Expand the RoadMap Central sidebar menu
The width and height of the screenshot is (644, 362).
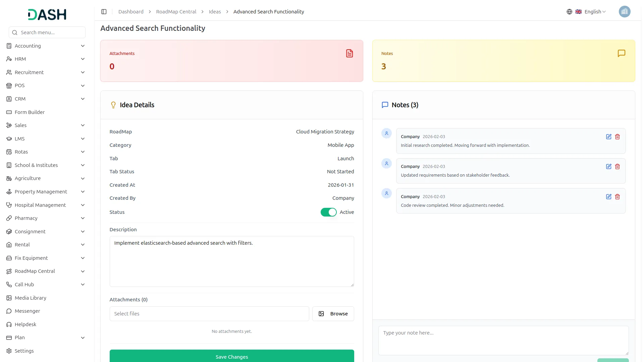click(x=35, y=271)
